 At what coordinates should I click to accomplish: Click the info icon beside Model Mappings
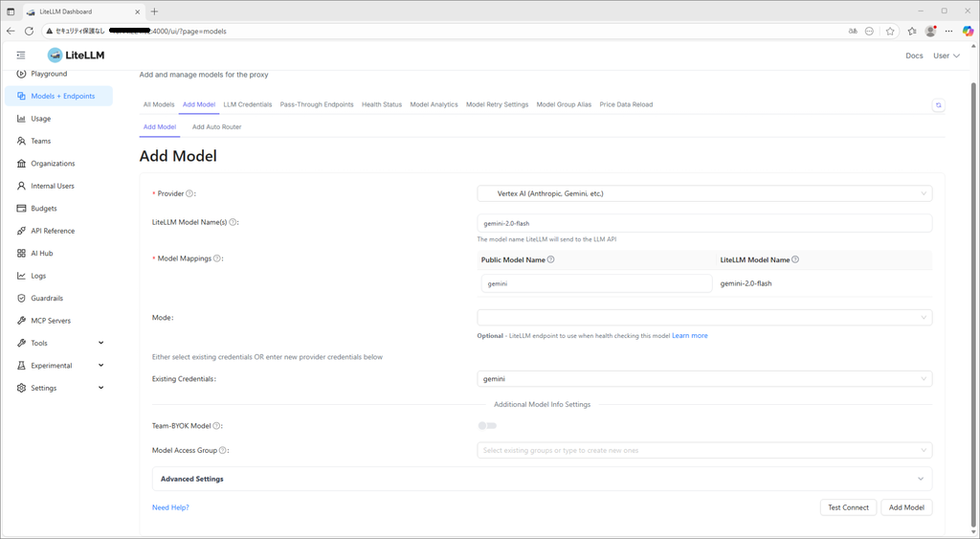pos(217,258)
